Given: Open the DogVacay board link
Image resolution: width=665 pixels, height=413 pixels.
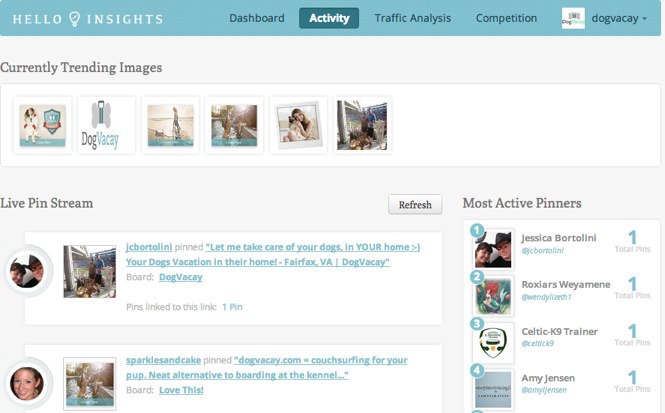Looking at the screenshot, I should (x=180, y=277).
